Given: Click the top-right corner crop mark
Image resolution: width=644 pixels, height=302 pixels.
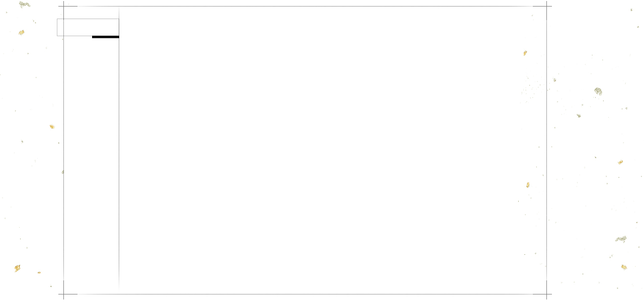Looking at the screenshot, I should point(546,7).
